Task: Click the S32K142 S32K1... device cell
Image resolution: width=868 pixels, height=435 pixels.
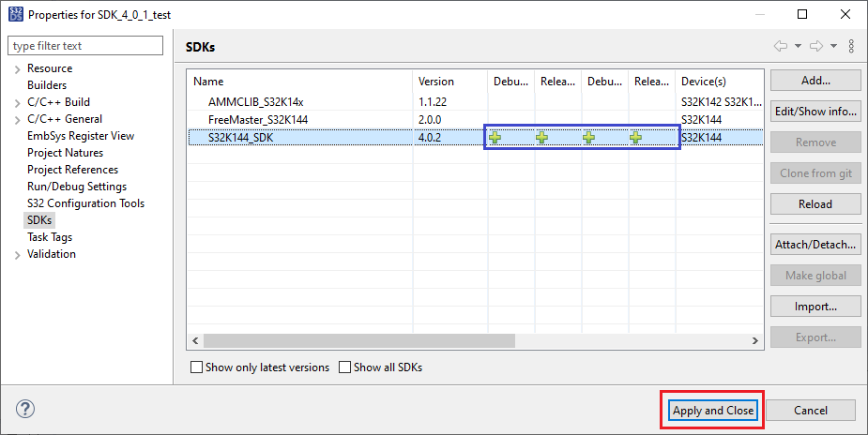Action: pyautogui.click(x=722, y=102)
